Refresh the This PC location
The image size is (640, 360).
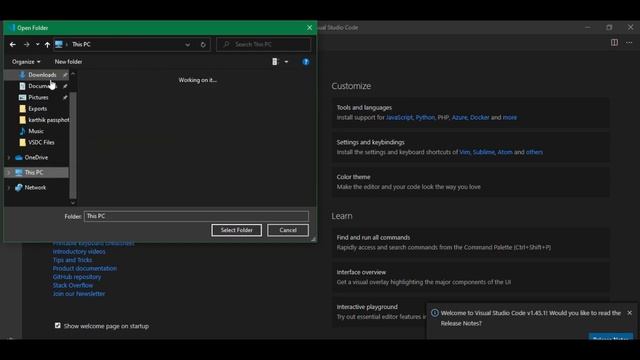pos(203,44)
